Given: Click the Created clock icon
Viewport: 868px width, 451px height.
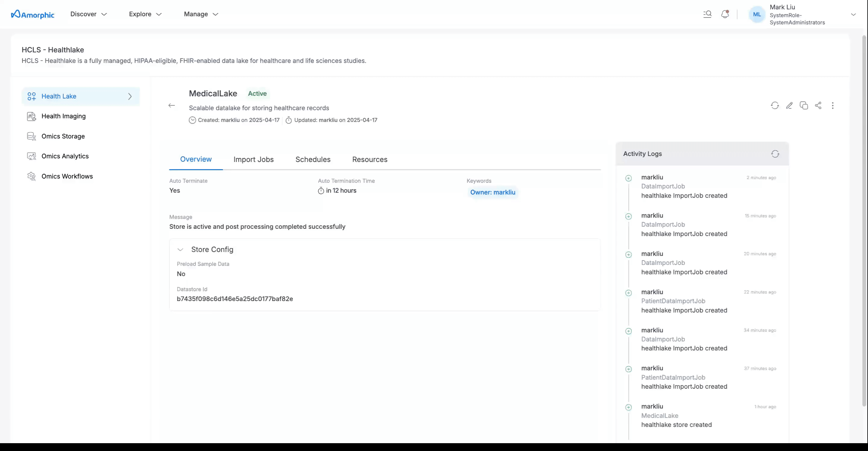Looking at the screenshot, I should tap(192, 120).
